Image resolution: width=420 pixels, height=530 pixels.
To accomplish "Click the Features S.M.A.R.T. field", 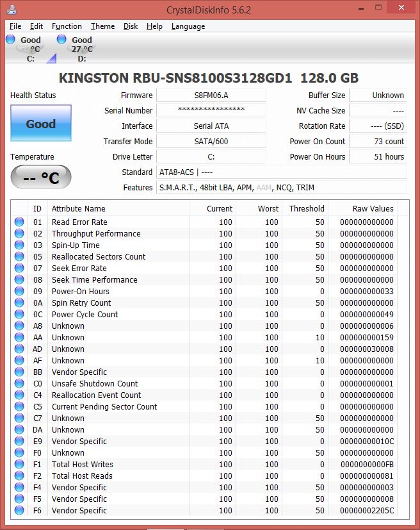I will (281, 187).
